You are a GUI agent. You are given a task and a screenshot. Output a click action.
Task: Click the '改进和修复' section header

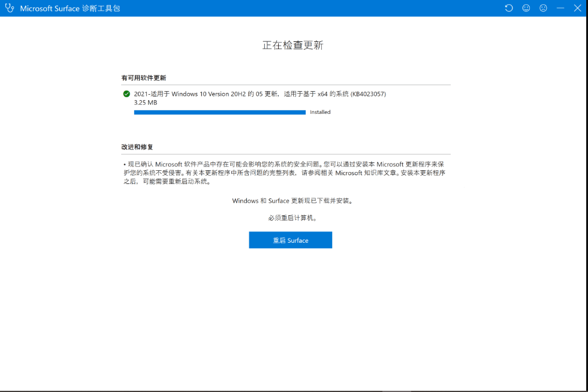137,147
